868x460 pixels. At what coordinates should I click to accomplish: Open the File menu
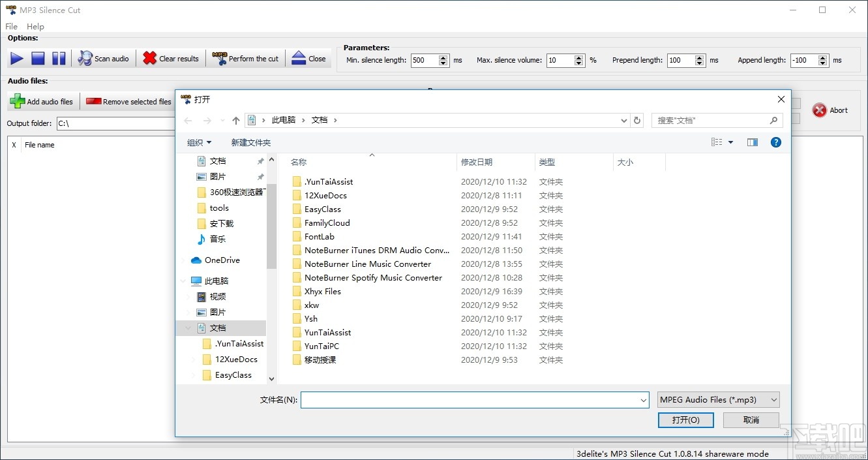click(x=10, y=26)
